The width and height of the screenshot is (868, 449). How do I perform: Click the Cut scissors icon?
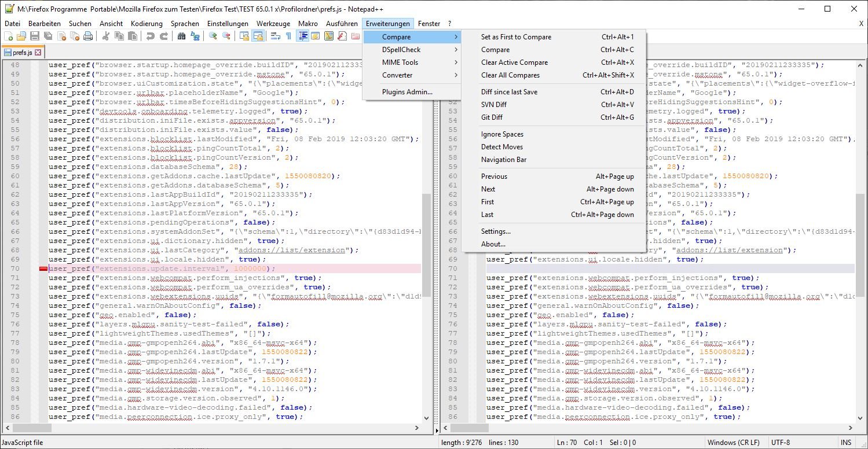pos(106,36)
